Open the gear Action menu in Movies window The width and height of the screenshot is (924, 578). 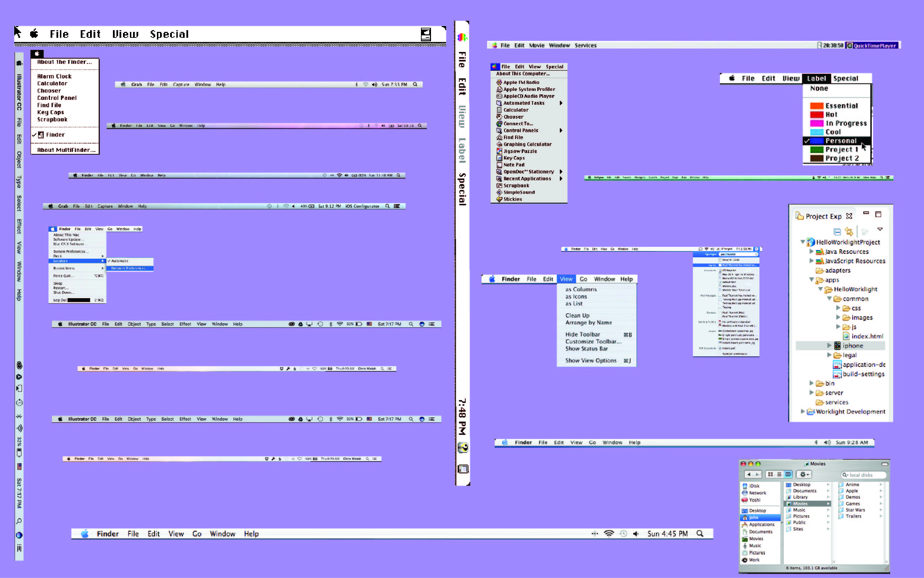click(804, 474)
